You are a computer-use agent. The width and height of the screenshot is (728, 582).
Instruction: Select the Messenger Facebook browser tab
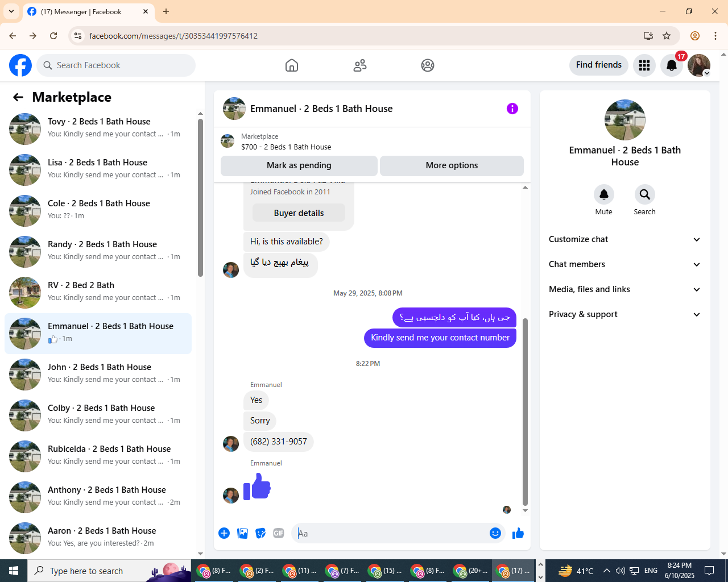tap(88, 11)
